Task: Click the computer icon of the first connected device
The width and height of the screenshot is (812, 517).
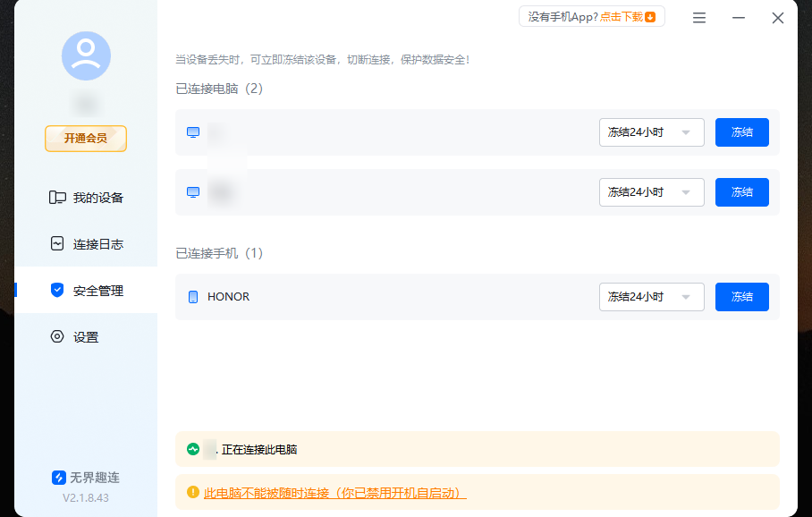Action: pos(192,131)
